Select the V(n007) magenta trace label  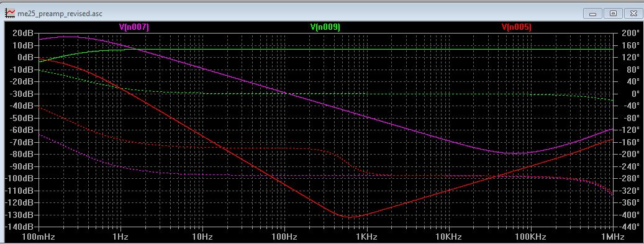(x=134, y=27)
